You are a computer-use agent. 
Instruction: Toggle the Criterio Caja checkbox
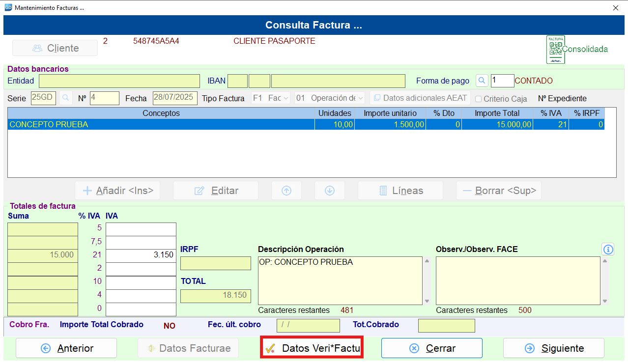(x=478, y=99)
